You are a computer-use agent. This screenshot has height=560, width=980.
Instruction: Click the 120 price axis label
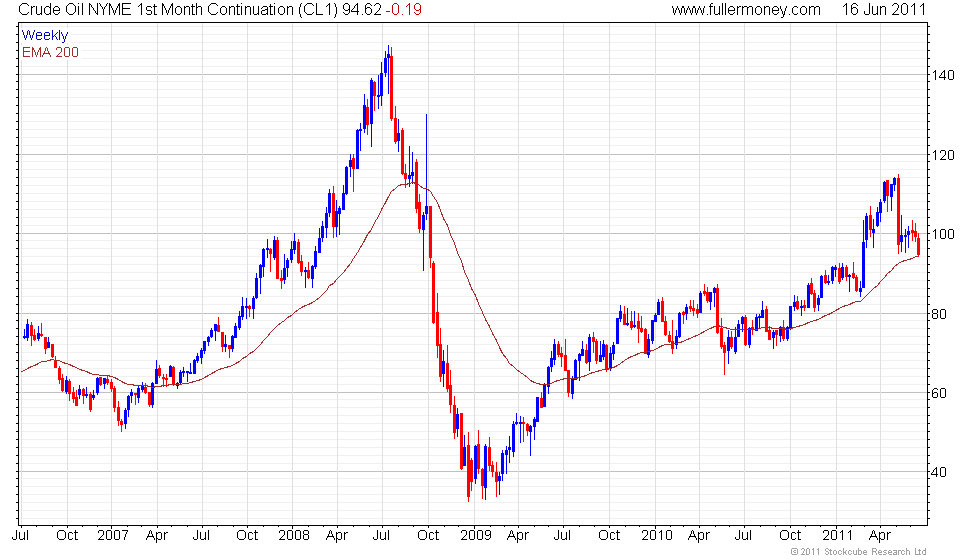[x=943, y=155]
